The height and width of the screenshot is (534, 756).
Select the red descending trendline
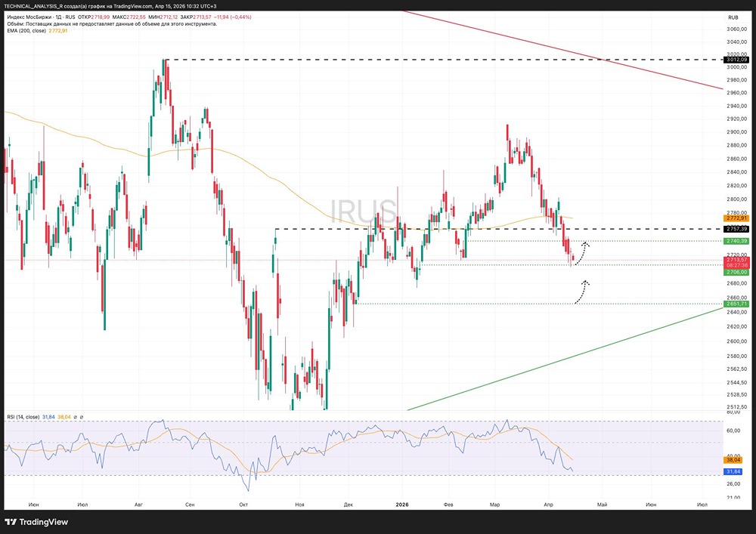click(564, 50)
